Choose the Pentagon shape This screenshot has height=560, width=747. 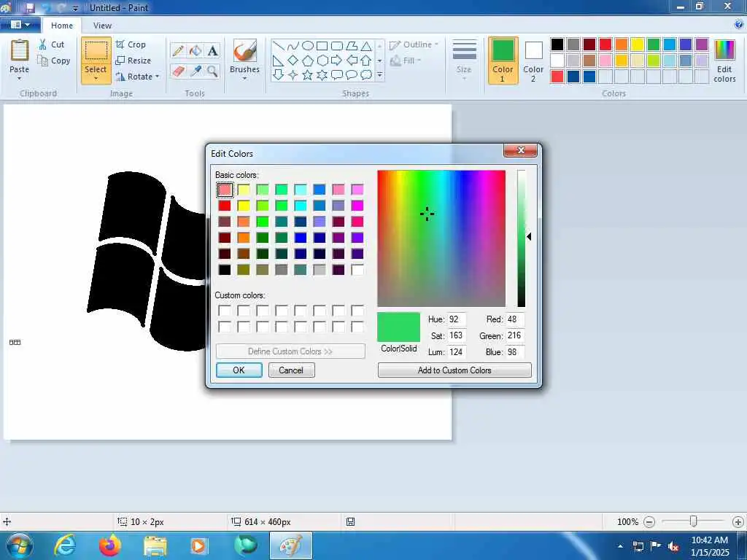pyautogui.click(x=308, y=61)
